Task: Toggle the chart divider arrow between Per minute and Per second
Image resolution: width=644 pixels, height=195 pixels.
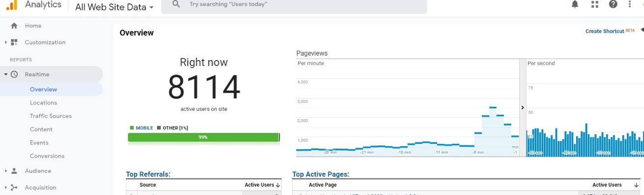Action: [x=523, y=107]
